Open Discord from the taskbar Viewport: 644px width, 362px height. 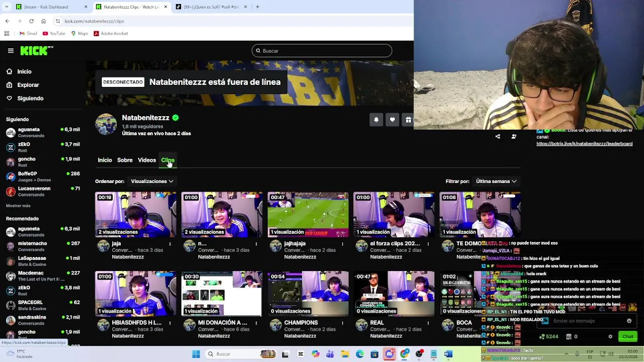pyautogui.click(x=389, y=354)
